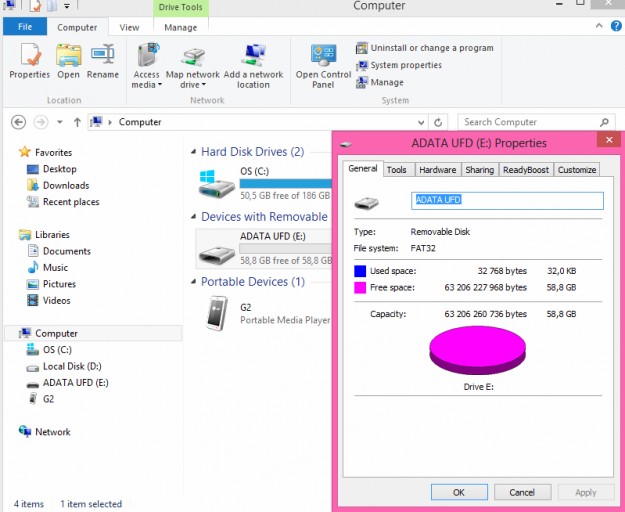Collapse the Portable Devices group
625x512 pixels.
[x=193, y=282]
